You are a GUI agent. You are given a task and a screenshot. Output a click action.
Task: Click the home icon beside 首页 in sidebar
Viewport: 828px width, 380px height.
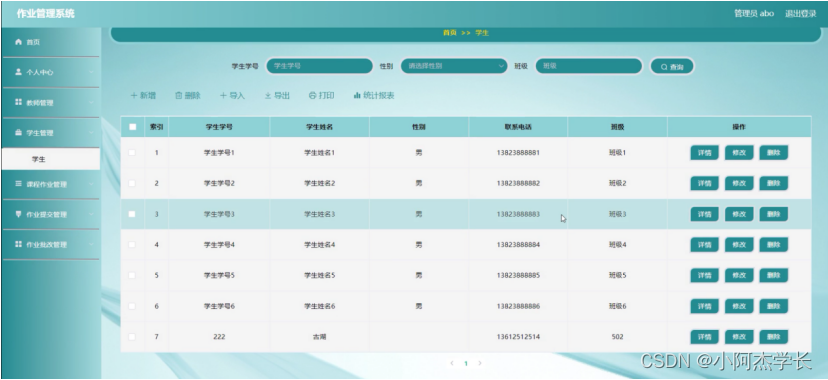[x=18, y=42]
